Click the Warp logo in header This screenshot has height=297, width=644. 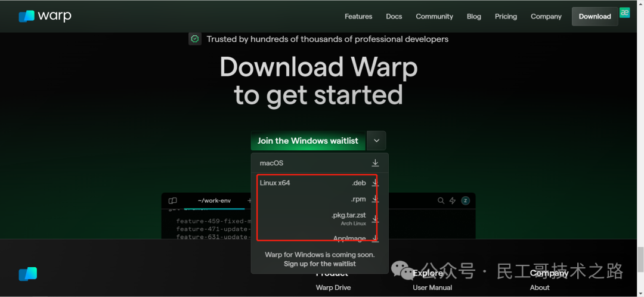pyautogui.click(x=45, y=16)
